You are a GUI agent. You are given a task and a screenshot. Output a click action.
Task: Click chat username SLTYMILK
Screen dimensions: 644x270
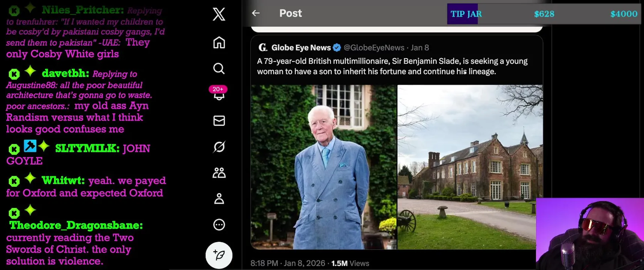(87, 148)
